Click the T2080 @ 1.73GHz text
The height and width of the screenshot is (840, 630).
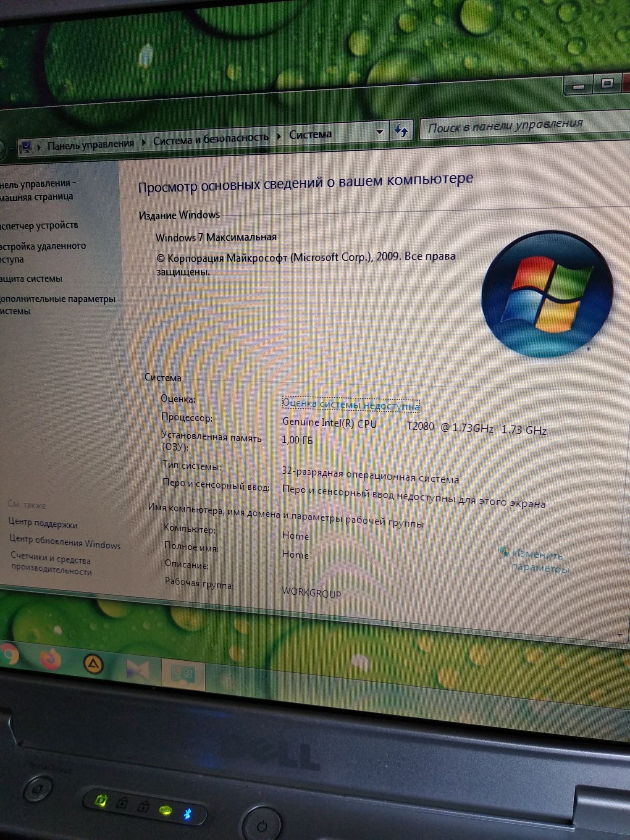(450, 428)
